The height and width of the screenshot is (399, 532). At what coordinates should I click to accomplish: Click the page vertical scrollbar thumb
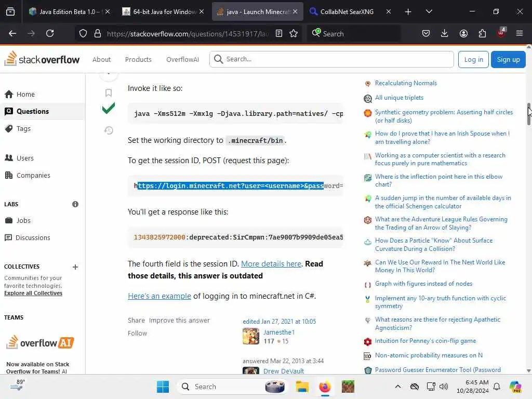tap(528, 114)
